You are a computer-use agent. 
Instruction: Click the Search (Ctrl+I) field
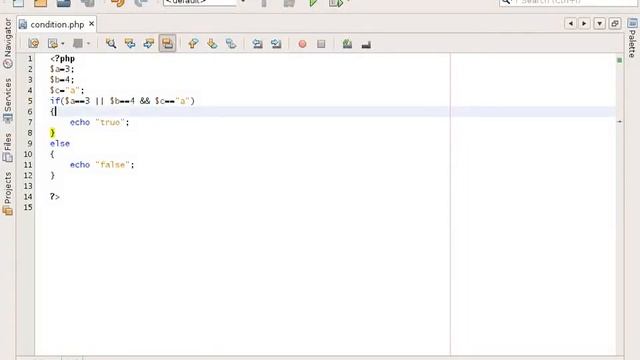569,2
